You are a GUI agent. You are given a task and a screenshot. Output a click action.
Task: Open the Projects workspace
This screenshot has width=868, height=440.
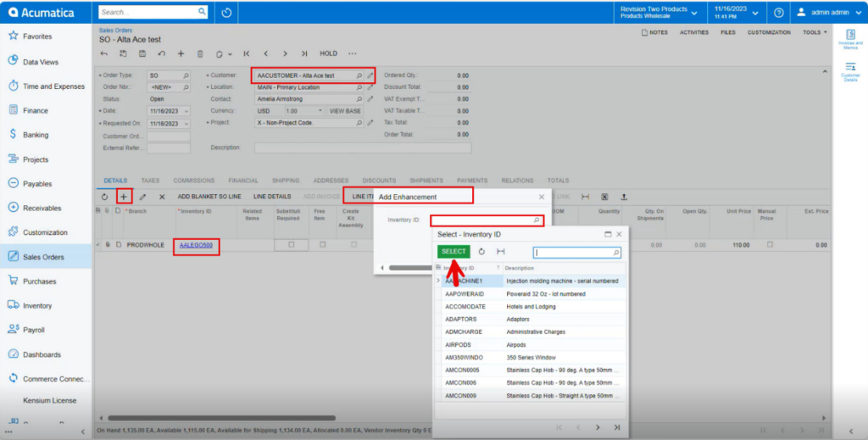click(x=36, y=159)
